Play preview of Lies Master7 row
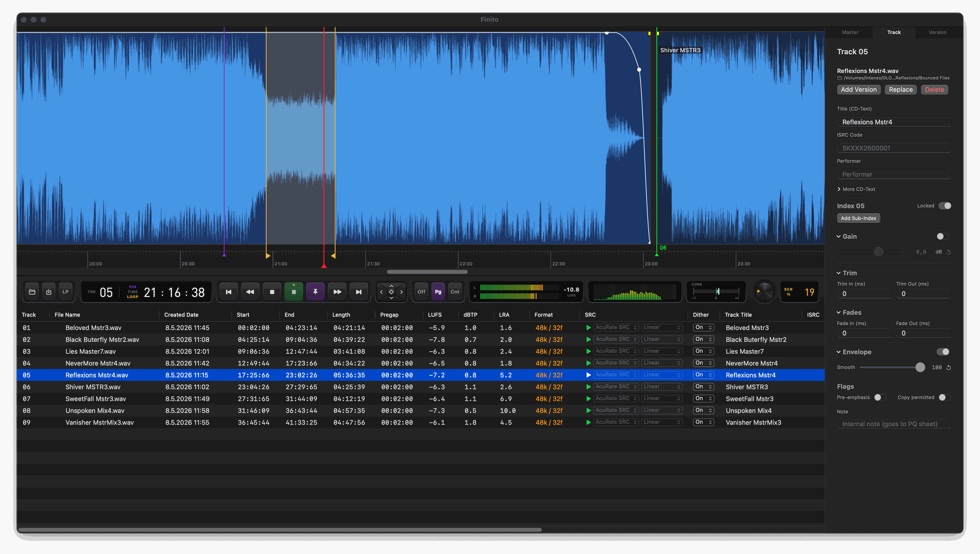Viewport: 980px width, 554px height. click(589, 351)
